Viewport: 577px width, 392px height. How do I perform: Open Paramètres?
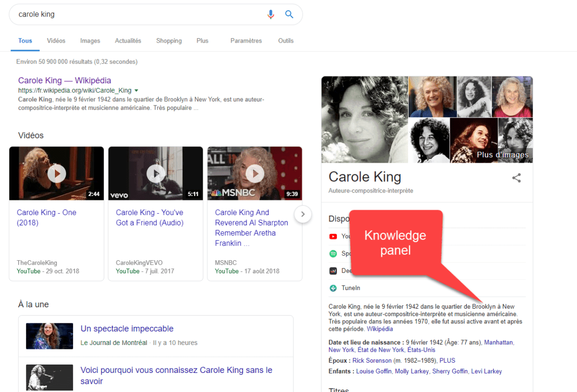[246, 41]
